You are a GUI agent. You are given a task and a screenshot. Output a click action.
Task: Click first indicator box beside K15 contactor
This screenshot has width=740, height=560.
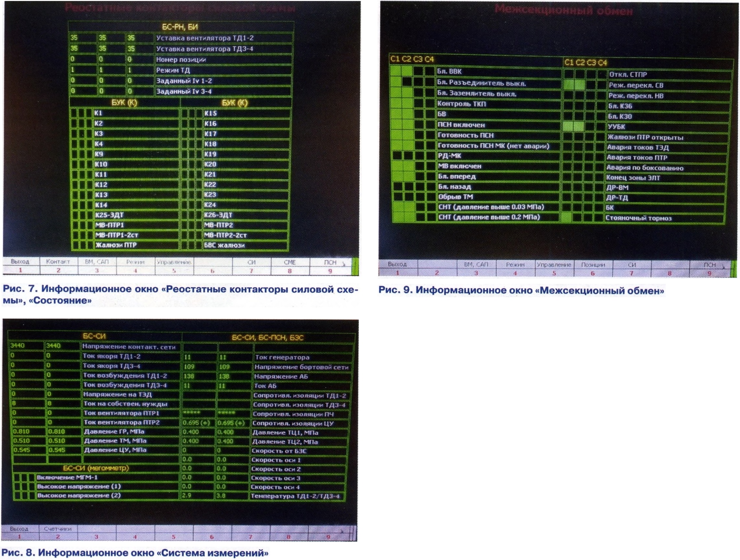[x=185, y=113]
